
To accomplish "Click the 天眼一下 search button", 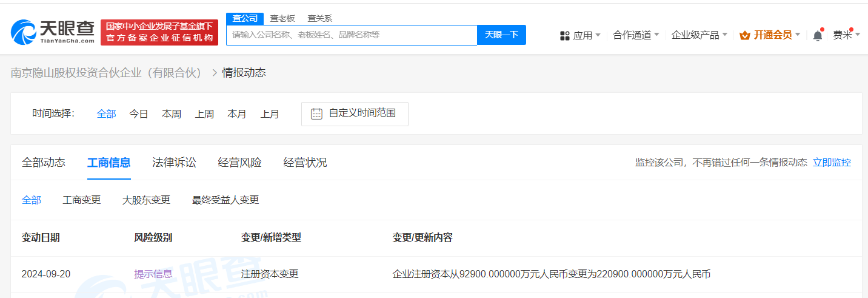I will (501, 35).
